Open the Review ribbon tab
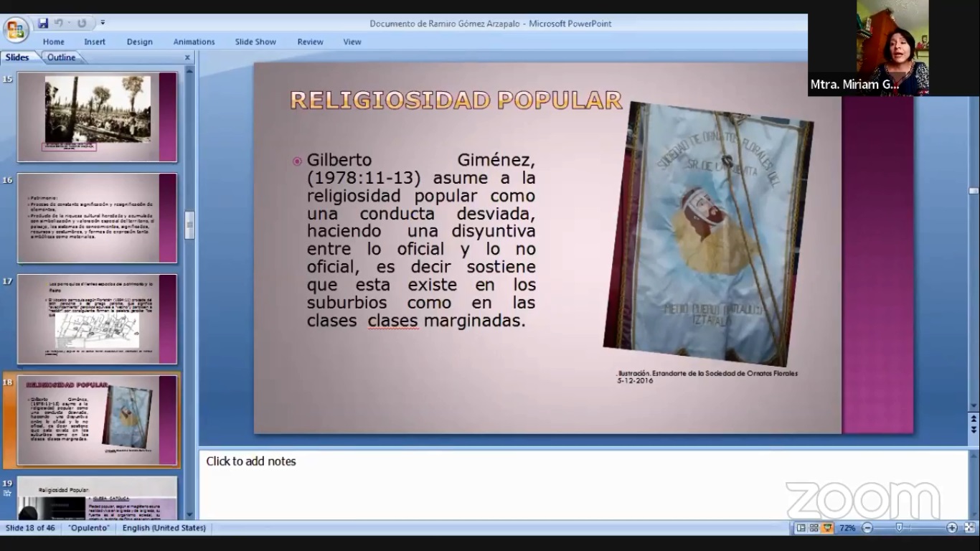980x551 pixels. [x=310, y=42]
